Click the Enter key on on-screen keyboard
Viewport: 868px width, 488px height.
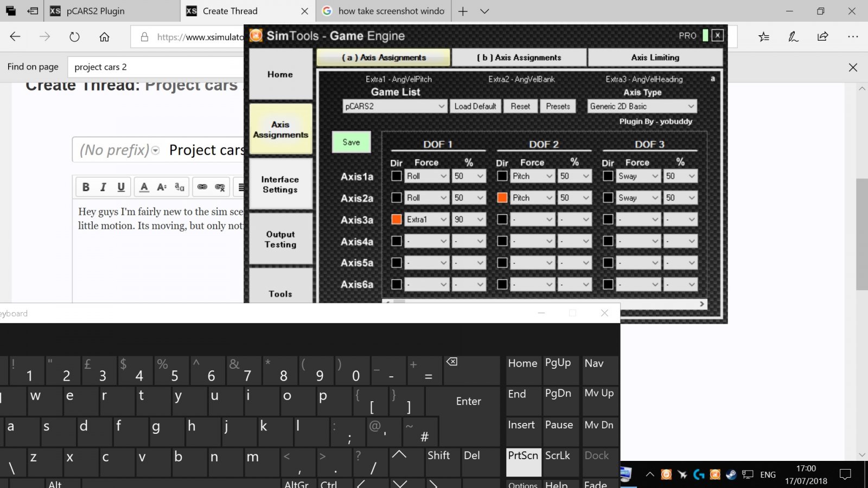point(469,401)
